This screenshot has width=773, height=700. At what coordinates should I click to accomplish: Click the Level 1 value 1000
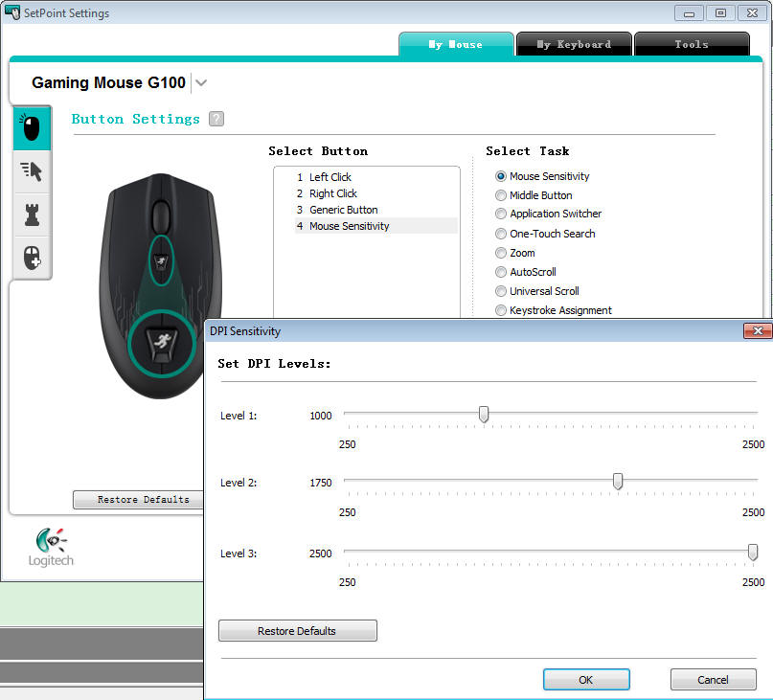(x=321, y=416)
